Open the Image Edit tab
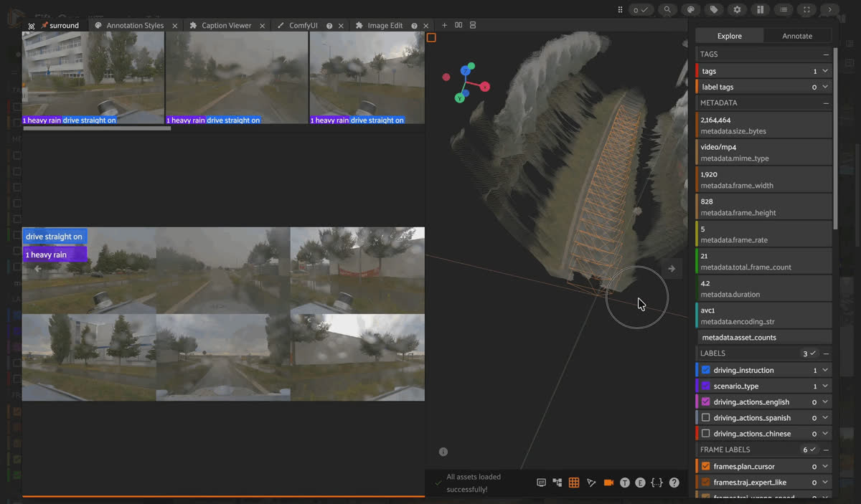This screenshot has width=861, height=504. tap(385, 26)
